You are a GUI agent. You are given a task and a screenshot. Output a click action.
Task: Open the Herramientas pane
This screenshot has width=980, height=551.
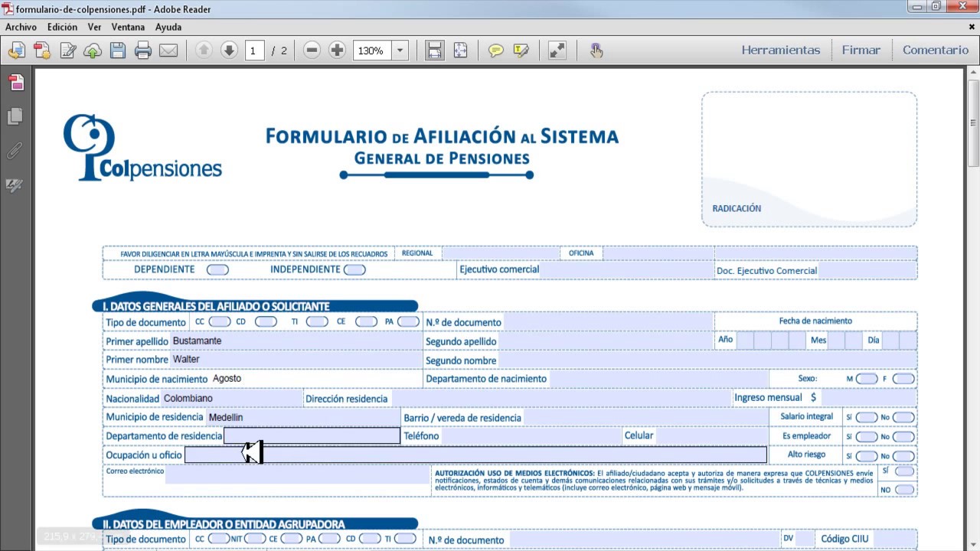point(781,50)
